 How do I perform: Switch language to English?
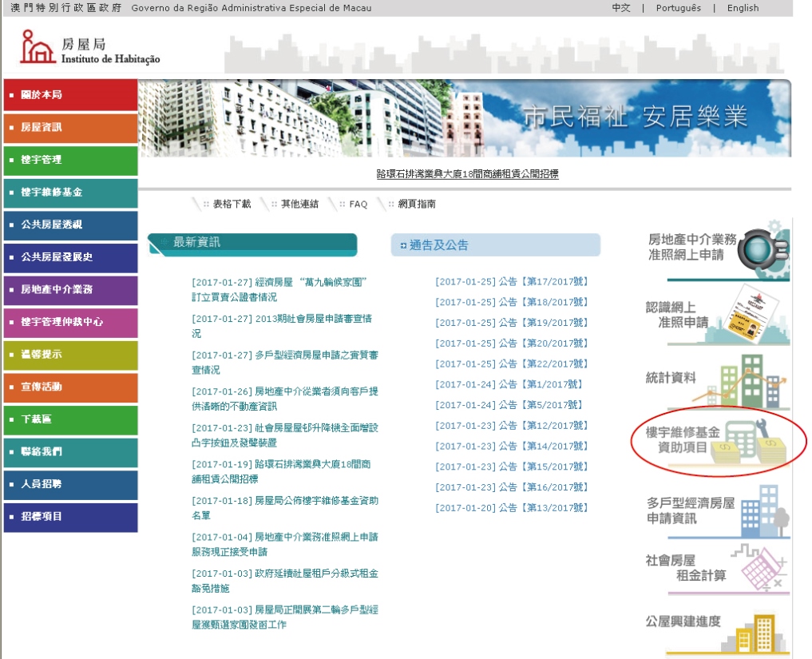point(743,8)
